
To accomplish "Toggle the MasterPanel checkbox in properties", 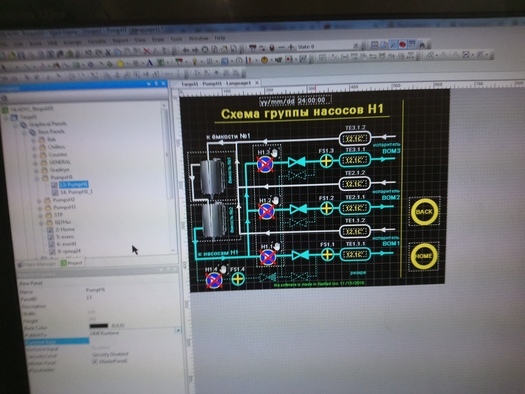I will (x=94, y=362).
